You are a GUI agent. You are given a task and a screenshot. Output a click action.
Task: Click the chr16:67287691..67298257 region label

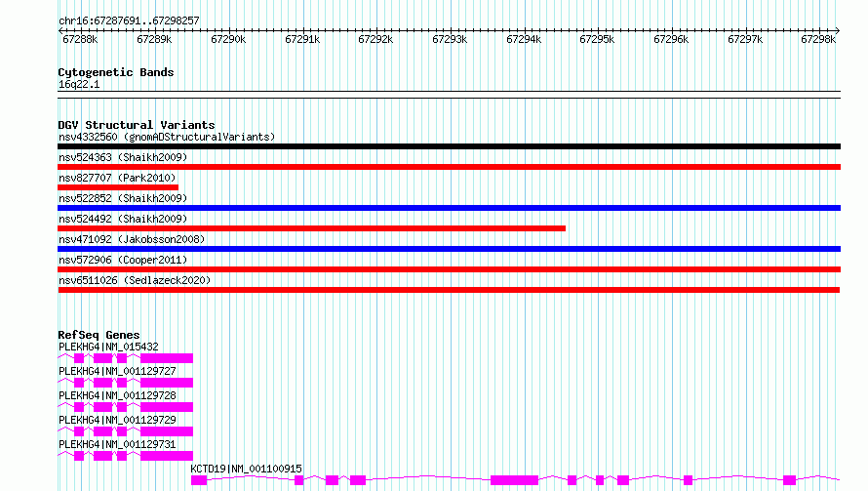click(x=129, y=21)
